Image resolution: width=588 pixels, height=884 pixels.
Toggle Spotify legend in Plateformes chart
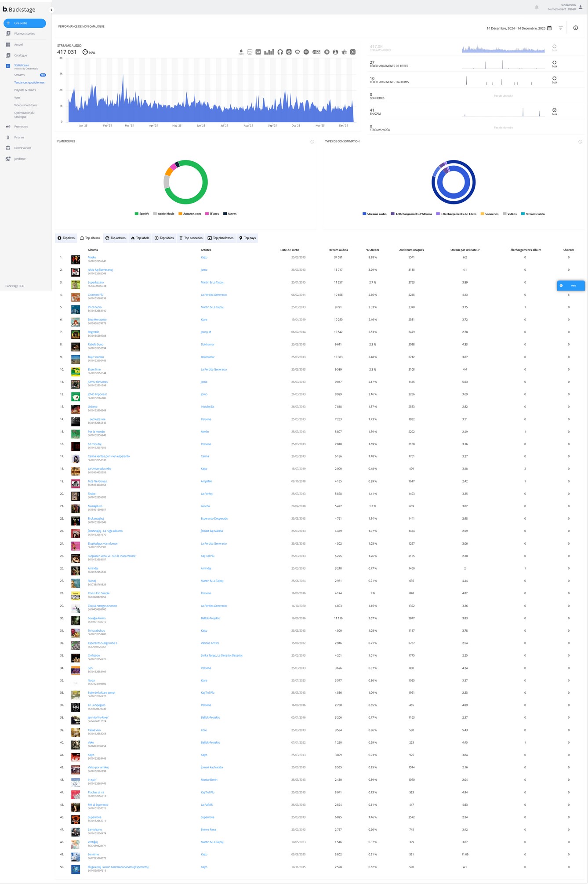(x=142, y=214)
